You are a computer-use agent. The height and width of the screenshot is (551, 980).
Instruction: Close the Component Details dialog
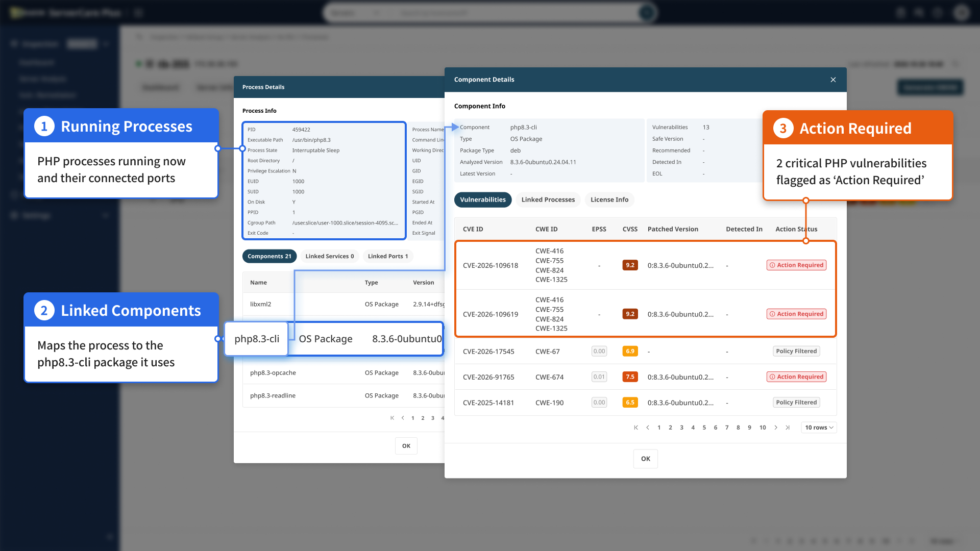tap(833, 80)
